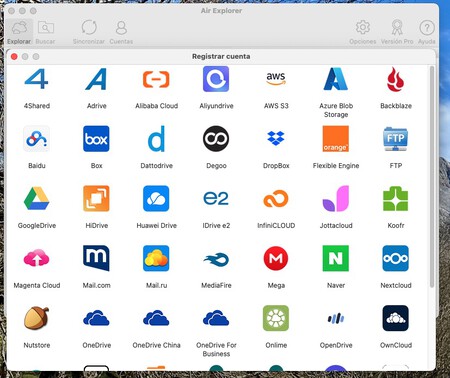Select the InfiniCLOUD icon
The image size is (450, 378).
(x=276, y=198)
